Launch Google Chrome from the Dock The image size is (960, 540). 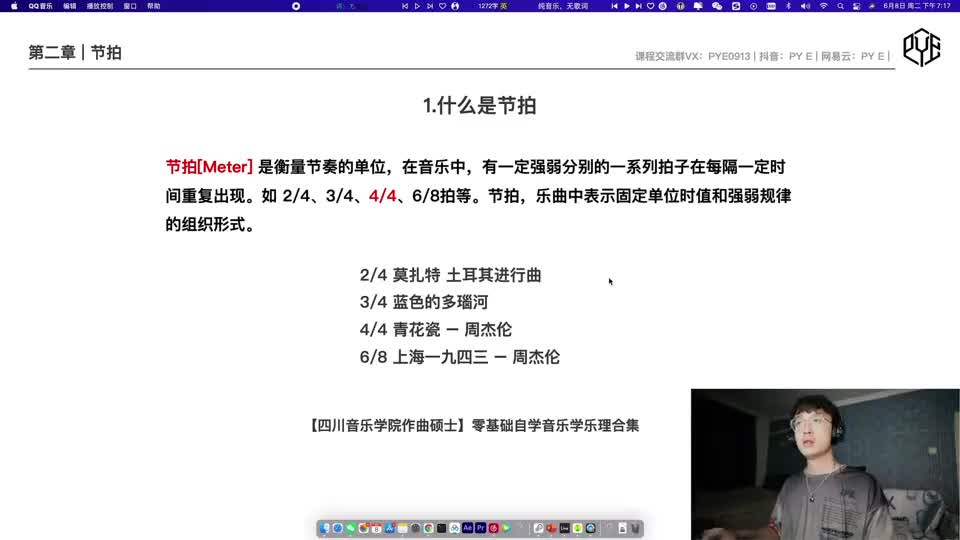(429, 528)
